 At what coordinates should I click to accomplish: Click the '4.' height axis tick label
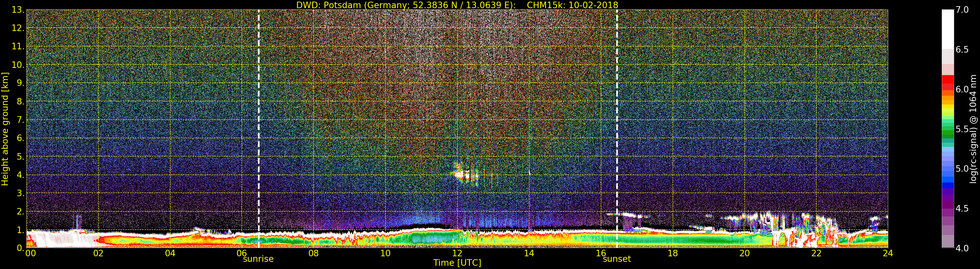click(20, 175)
